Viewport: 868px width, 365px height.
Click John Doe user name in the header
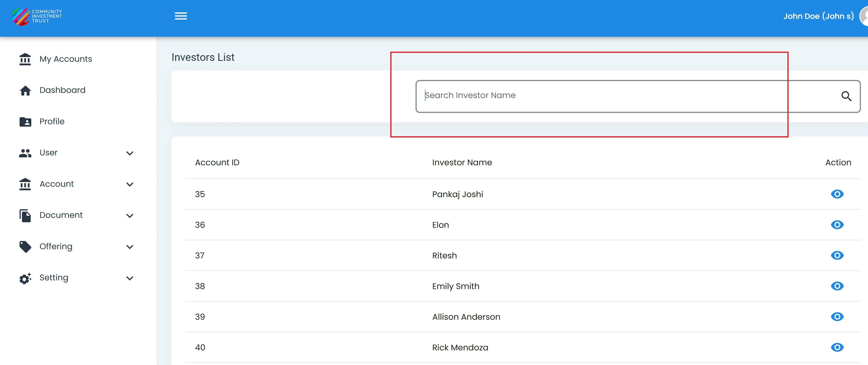(818, 16)
